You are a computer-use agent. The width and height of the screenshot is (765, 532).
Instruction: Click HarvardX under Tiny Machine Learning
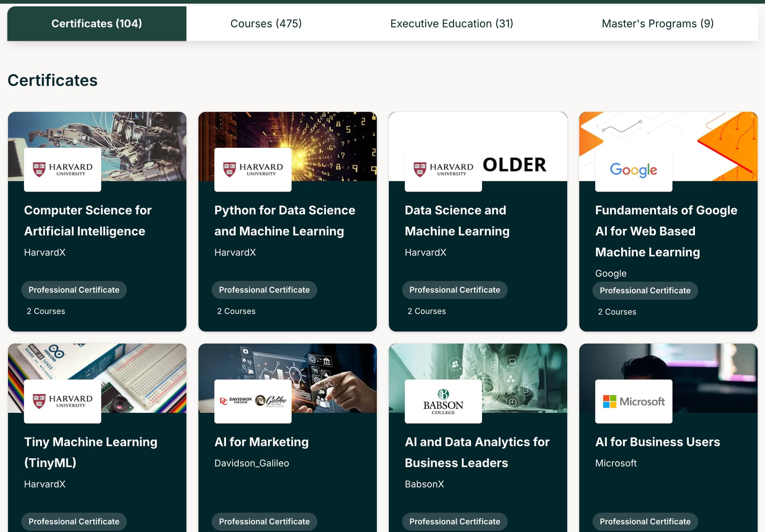click(x=45, y=484)
